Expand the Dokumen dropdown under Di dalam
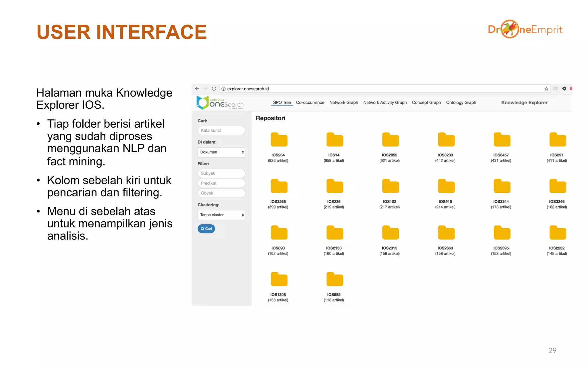 (221, 152)
